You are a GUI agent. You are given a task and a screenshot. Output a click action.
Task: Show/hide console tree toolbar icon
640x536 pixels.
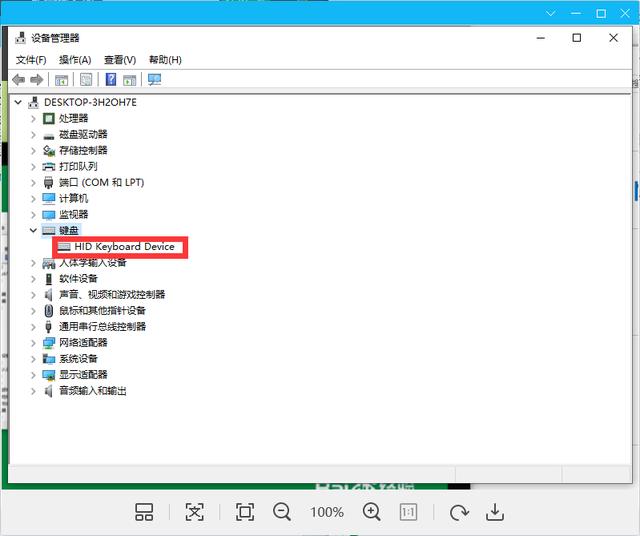point(62,80)
